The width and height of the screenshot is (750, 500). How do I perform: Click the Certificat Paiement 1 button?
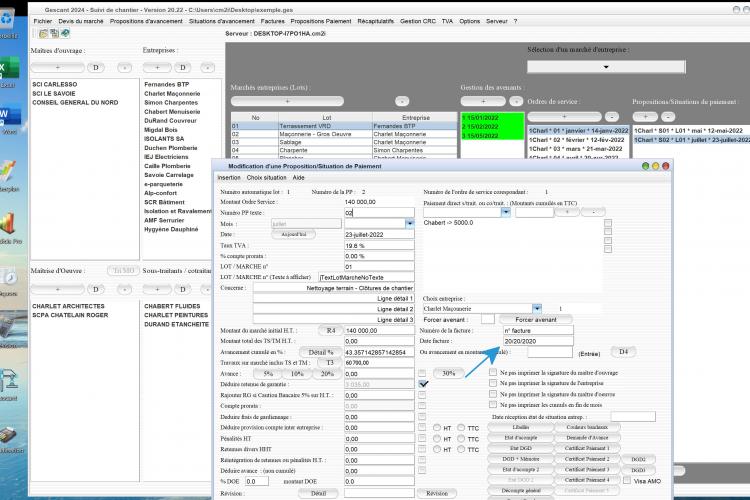click(x=587, y=448)
